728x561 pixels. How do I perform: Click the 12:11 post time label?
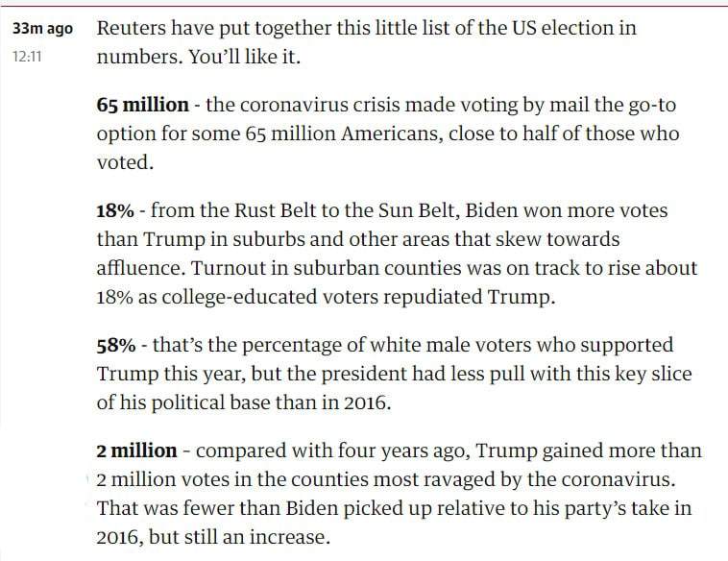(27, 57)
